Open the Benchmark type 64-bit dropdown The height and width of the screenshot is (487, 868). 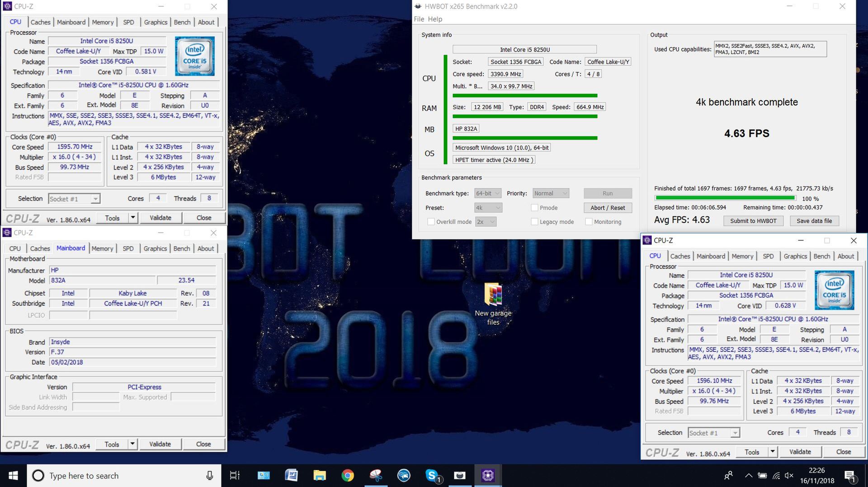click(488, 193)
